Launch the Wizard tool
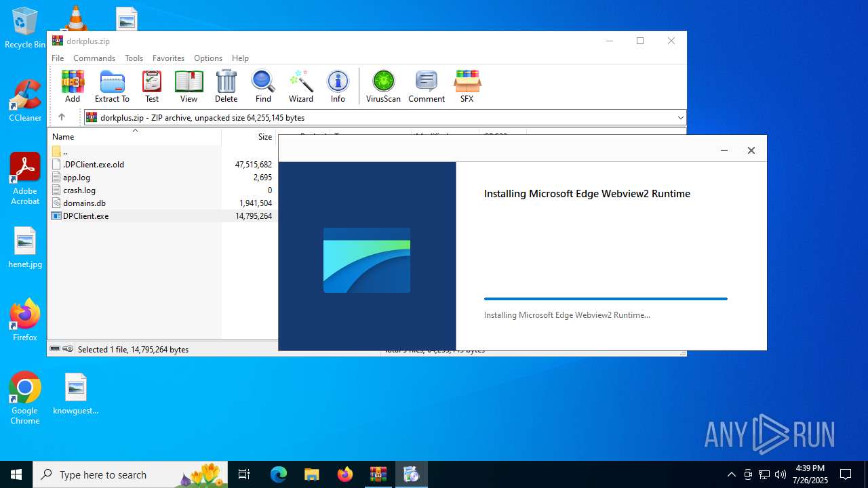Image resolution: width=868 pixels, height=488 pixels. click(x=300, y=86)
